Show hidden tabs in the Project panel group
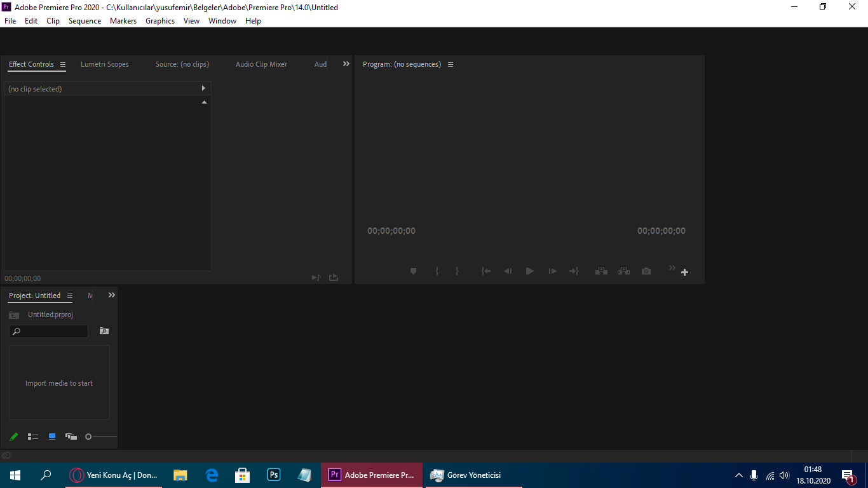The image size is (868, 488). [x=112, y=295]
